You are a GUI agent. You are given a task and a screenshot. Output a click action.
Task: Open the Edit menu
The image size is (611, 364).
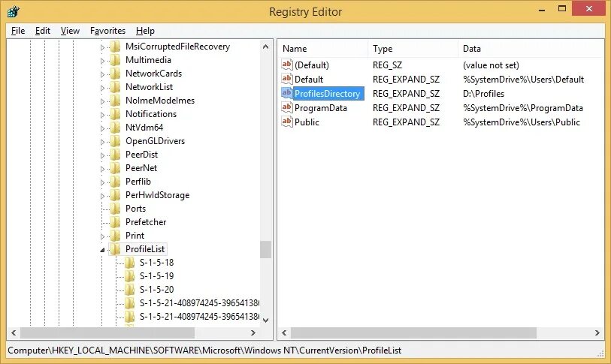pos(43,31)
